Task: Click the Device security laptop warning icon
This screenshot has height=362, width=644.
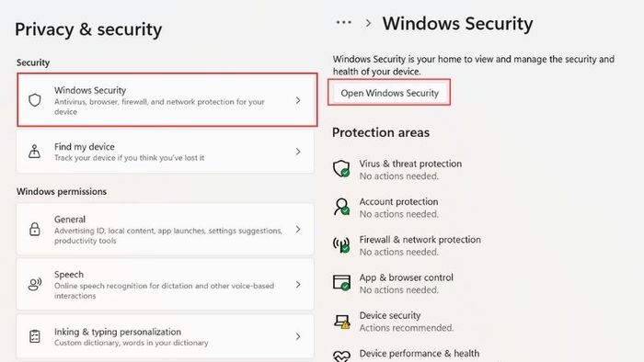Action: (341, 322)
